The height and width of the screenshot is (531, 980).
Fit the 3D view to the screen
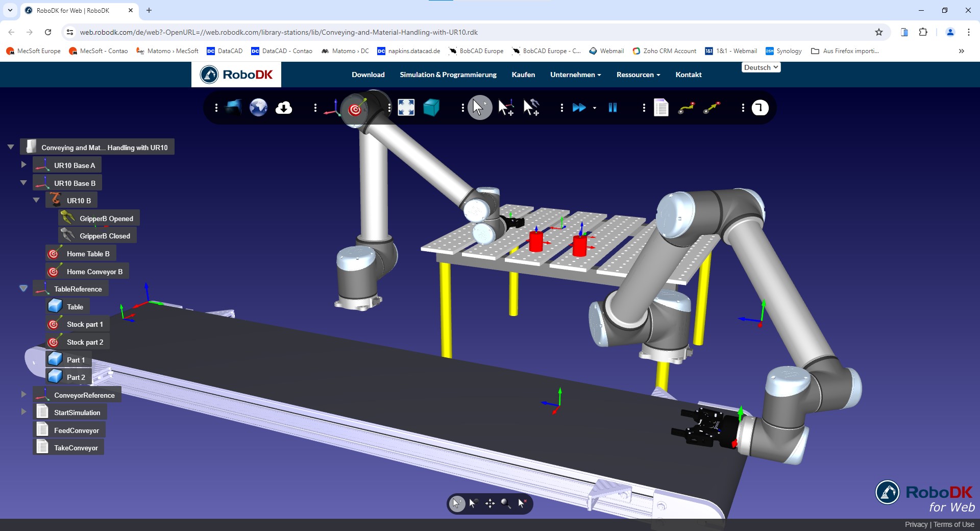[406, 107]
